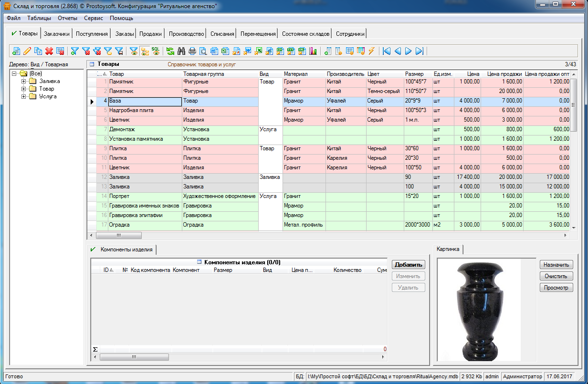Toggle the tree view panel toolbar button
This screenshot has height=384, width=588.
click(x=145, y=51)
